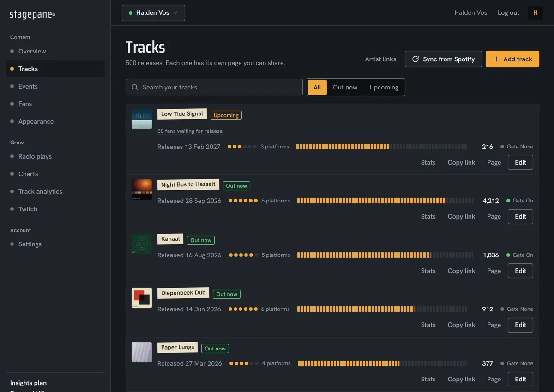Focus the Search your tracks field
Image resolution: width=554 pixels, height=392 pixels.
[214, 87]
